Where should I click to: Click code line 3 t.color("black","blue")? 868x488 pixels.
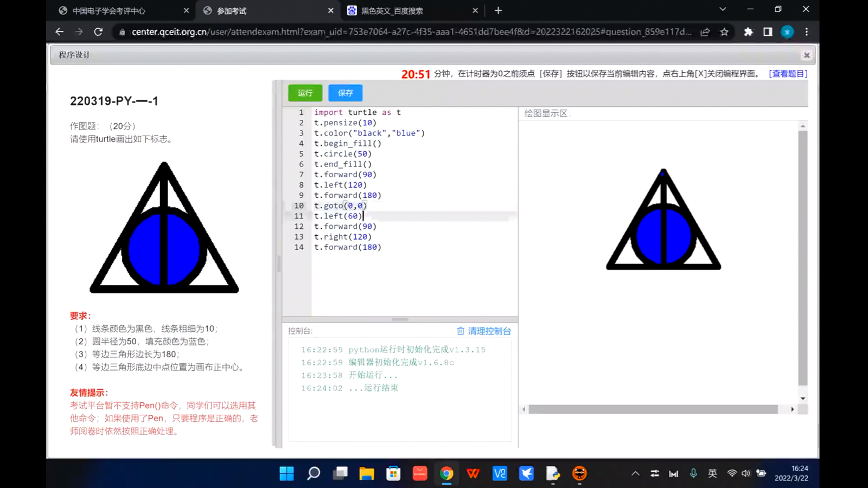369,133
